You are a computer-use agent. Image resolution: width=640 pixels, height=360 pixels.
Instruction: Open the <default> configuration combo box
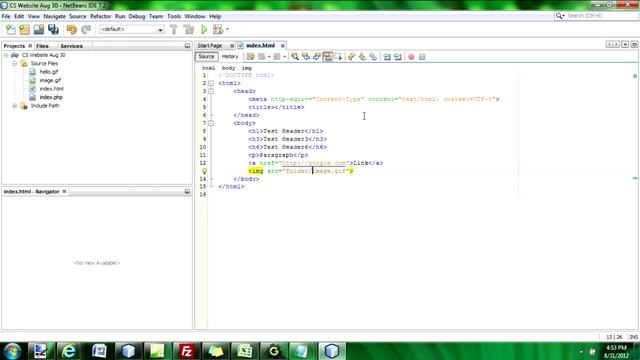(x=132, y=29)
